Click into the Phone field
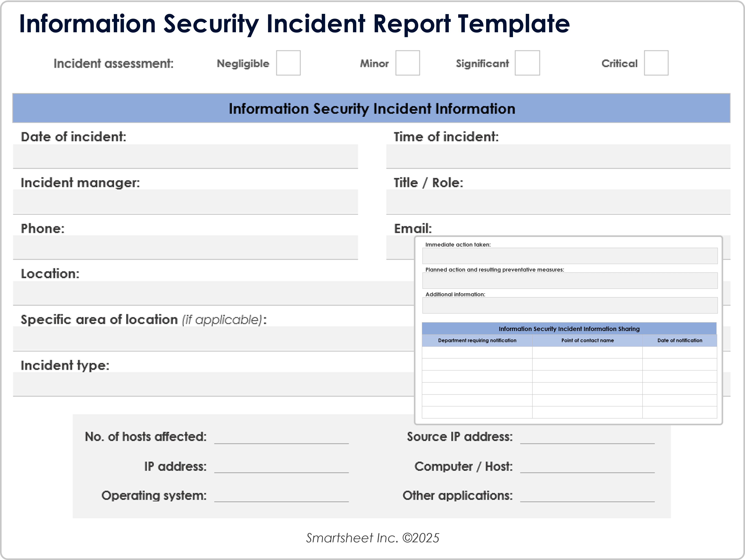This screenshot has height=560, width=745. (x=185, y=247)
